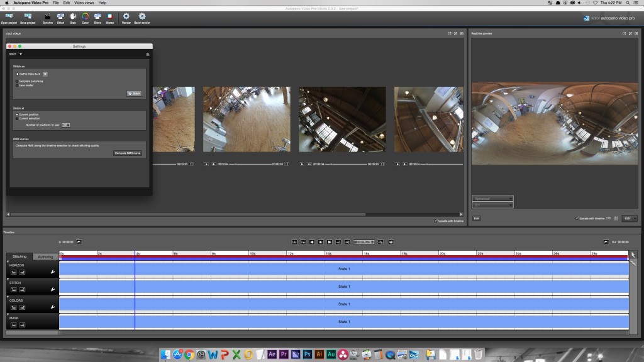Open the Help menu
Image resolution: width=644 pixels, height=362 pixels.
(103, 3)
